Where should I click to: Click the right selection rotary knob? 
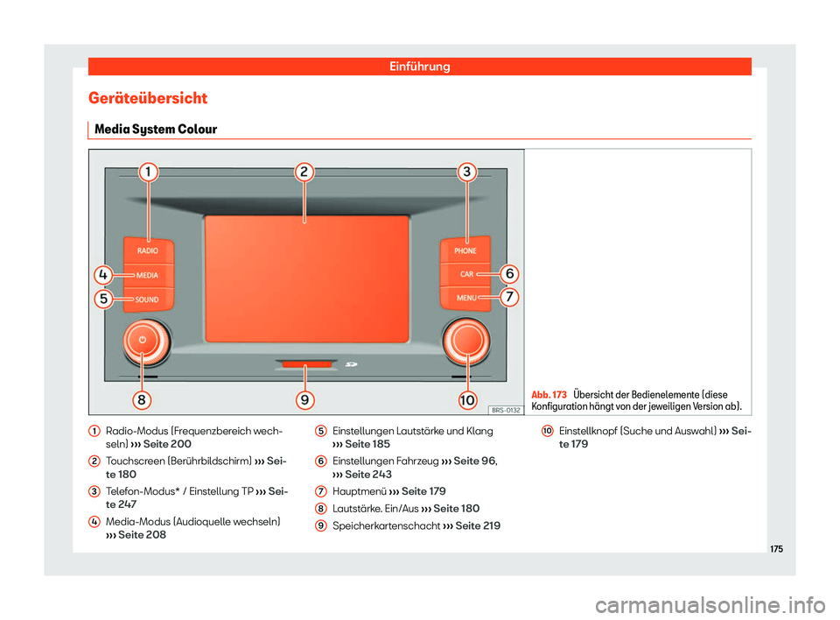click(466, 342)
